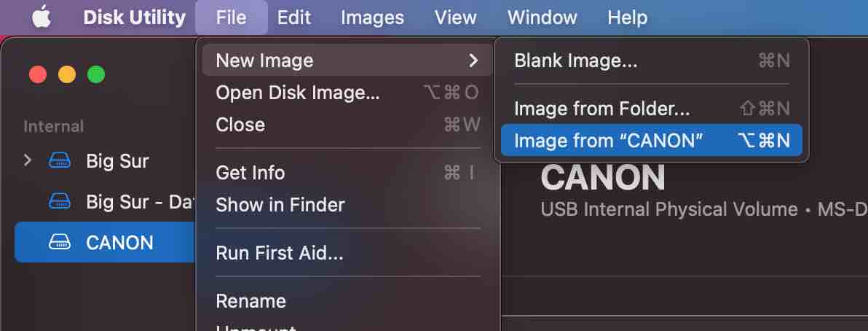
Task: Open the File menu
Action: tap(232, 17)
